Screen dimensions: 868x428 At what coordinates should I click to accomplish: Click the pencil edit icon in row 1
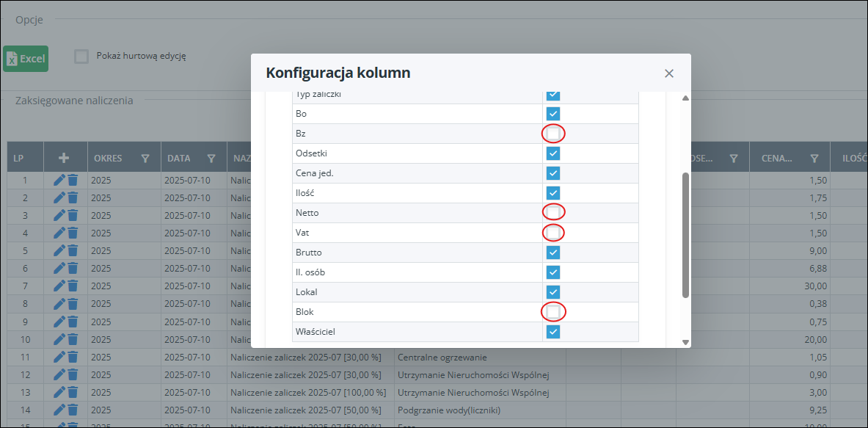[59, 181]
